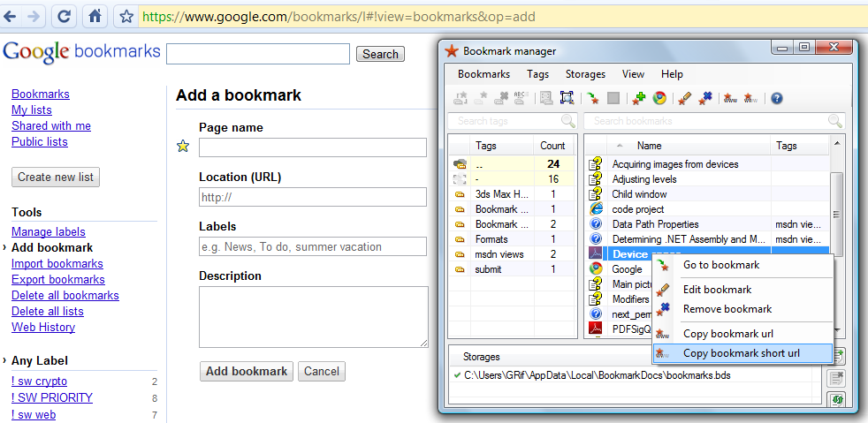Click the browser home button

click(95, 17)
